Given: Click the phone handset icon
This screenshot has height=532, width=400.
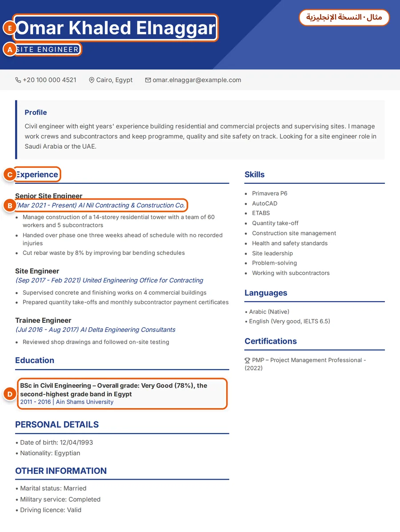Looking at the screenshot, I should coord(18,80).
